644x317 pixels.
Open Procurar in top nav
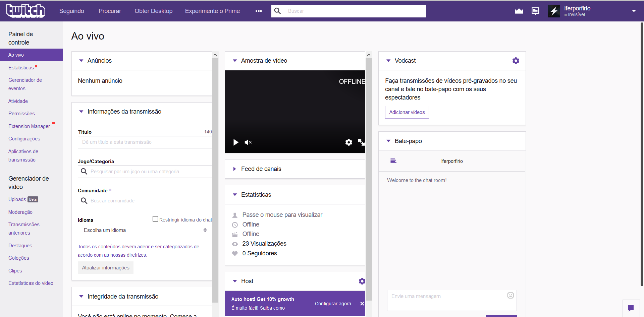click(110, 11)
